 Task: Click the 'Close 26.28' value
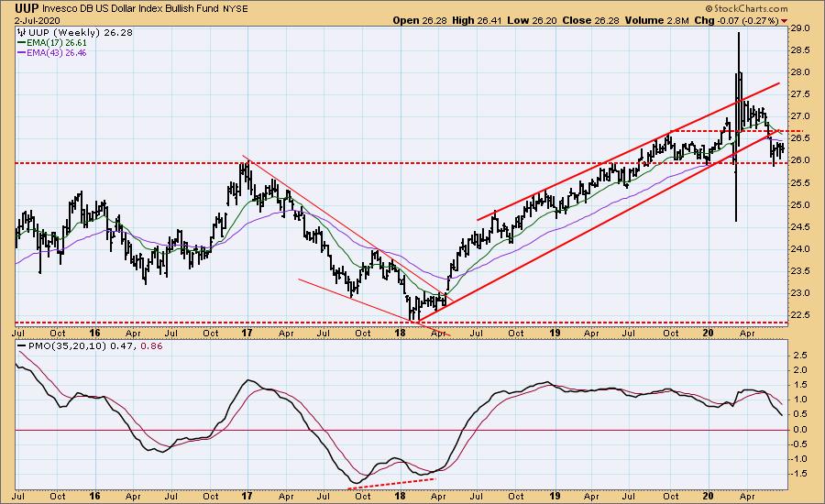pyautogui.click(x=591, y=20)
